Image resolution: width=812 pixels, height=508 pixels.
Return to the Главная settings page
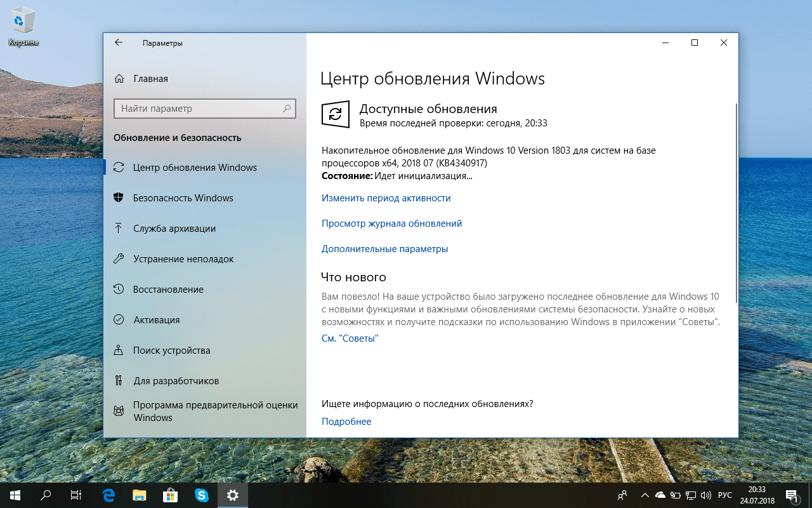[150, 78]
